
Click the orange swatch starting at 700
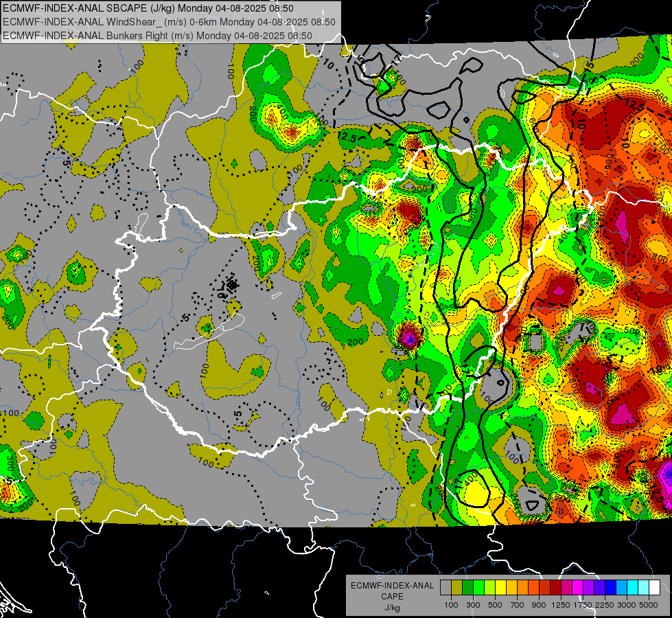(523, 588)
